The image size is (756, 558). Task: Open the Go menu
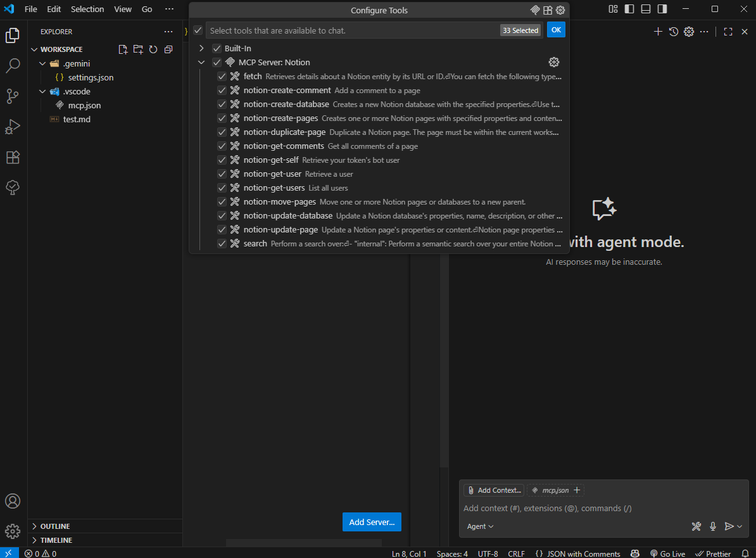147,9
